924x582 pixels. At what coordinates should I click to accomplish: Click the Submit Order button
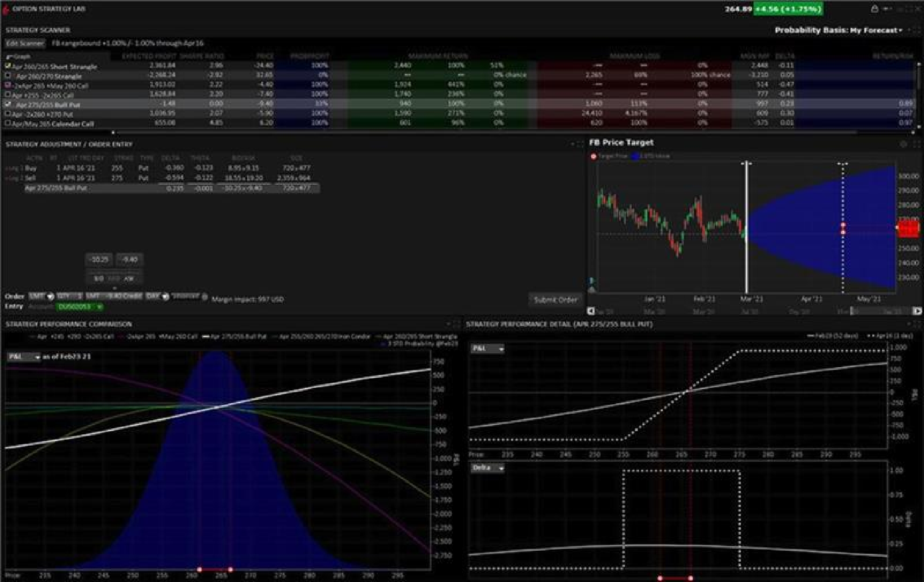point(555,300)
